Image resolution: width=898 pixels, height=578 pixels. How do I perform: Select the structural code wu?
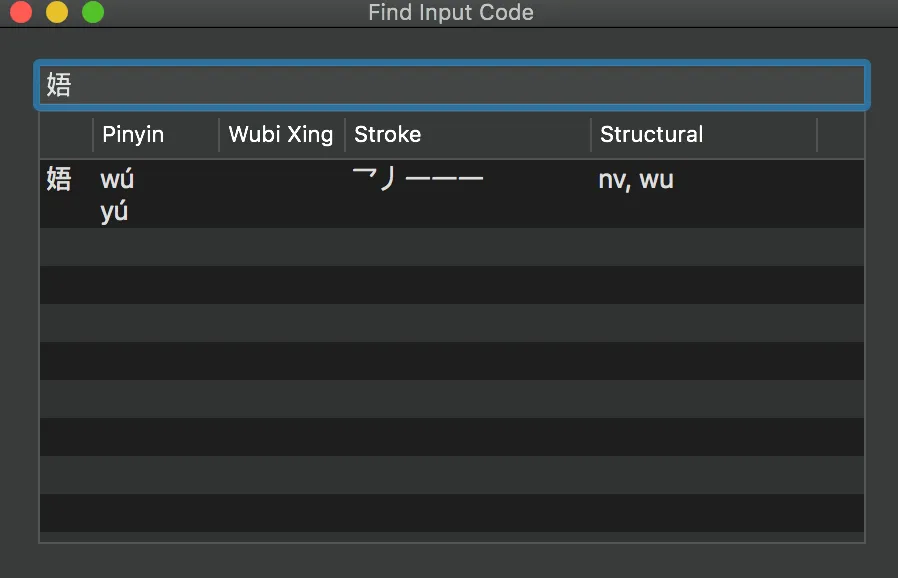658,180
